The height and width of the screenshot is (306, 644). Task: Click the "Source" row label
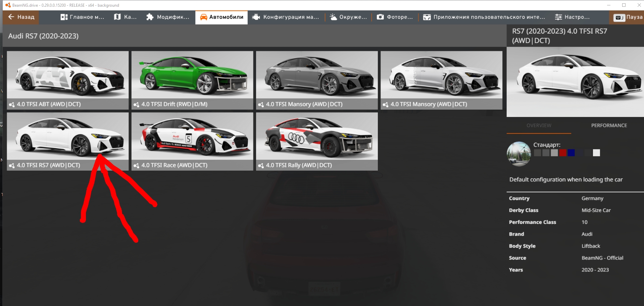coord(517,258)
